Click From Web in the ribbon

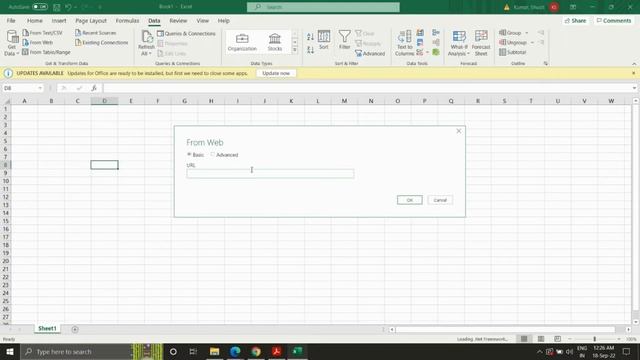38,42
